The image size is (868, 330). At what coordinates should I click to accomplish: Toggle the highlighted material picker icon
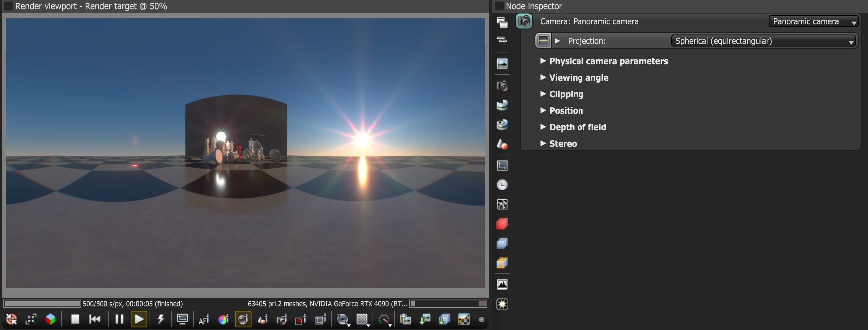click(243, 319)
